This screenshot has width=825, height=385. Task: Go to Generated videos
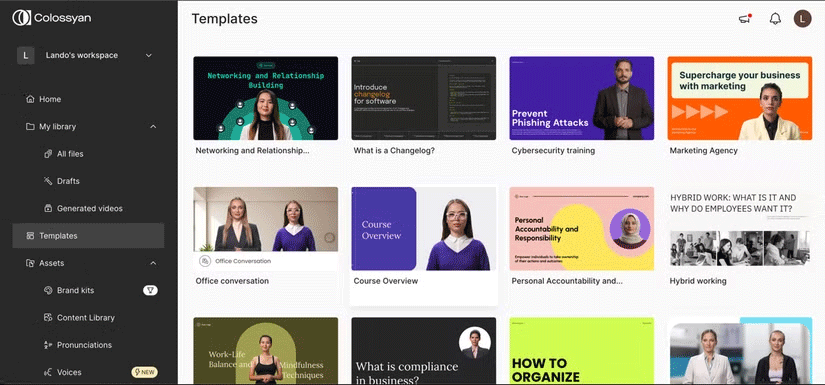coord(88,208)
